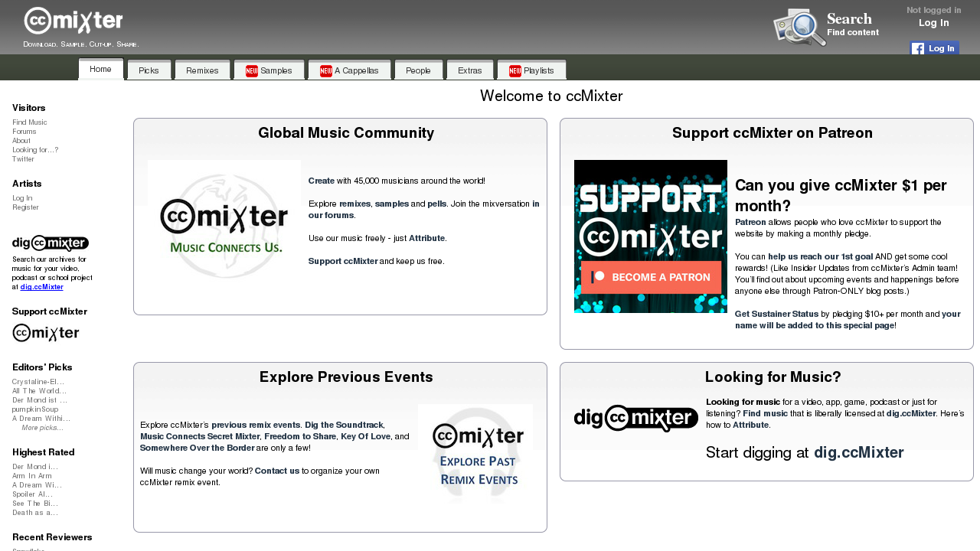Open Der Mond i... under Highest Rated
Screen dimensions: 980x551
[35, 467]
